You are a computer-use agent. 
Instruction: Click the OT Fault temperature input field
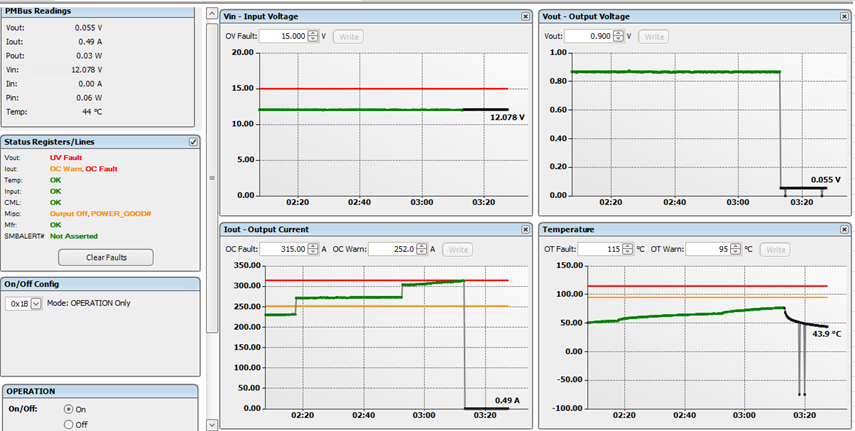click(x=596, y=249)
